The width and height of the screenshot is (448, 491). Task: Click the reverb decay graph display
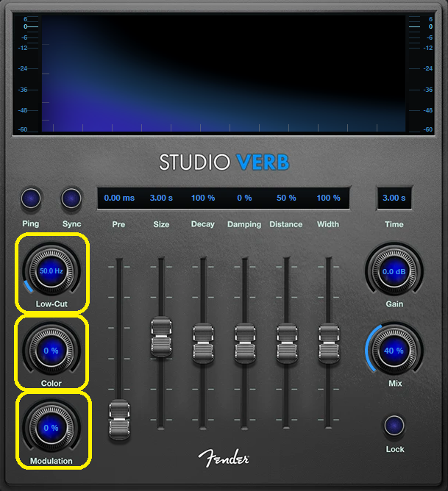tap(224, 74)
